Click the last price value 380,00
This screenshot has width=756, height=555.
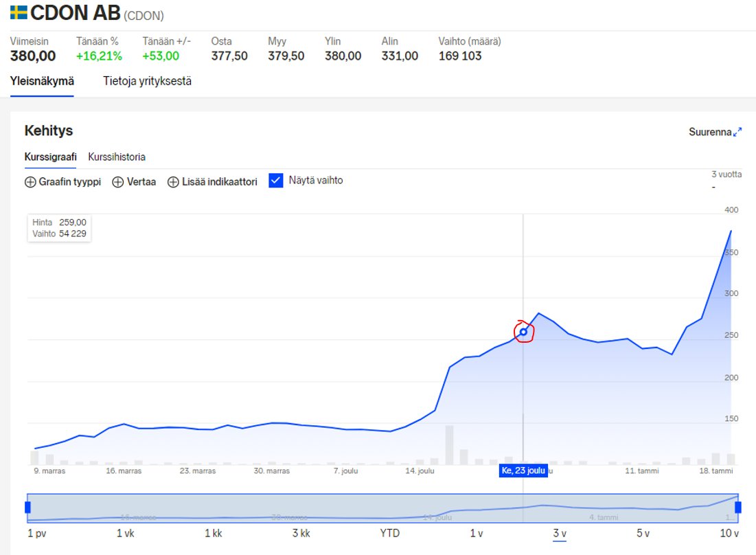[33, 56]
